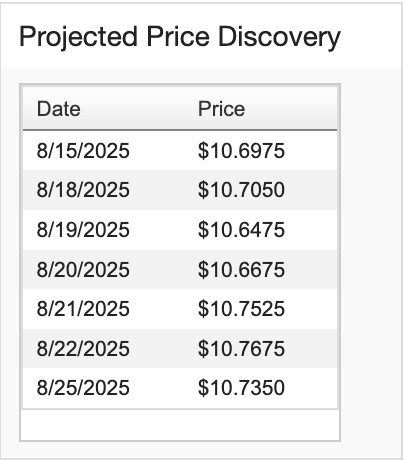Click the Projected Price Discovery title
The image size is (404, 460).
(x=180, y=37)
